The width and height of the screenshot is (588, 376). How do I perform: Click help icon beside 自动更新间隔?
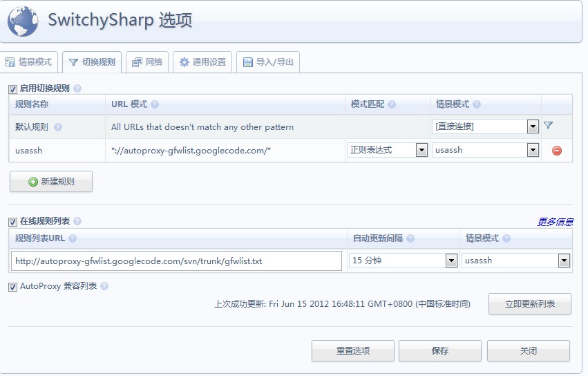pos(410,238)
